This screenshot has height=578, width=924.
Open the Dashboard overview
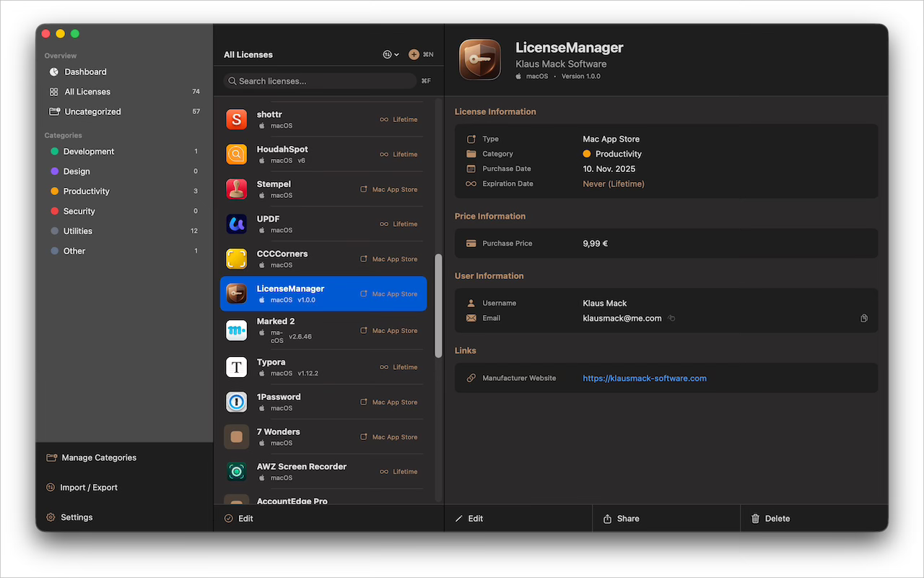coord(85,72)
